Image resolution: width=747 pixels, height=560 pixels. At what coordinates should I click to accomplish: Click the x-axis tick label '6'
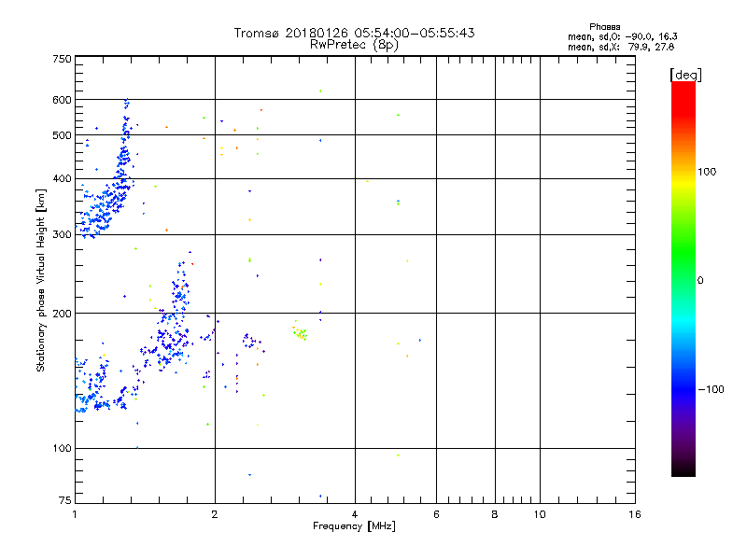click(x=436, y=514)
